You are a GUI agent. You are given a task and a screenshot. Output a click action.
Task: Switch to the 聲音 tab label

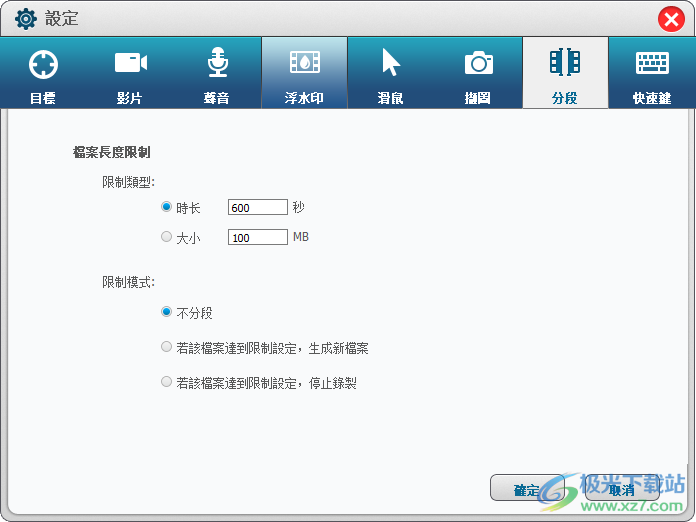point(216,98)
